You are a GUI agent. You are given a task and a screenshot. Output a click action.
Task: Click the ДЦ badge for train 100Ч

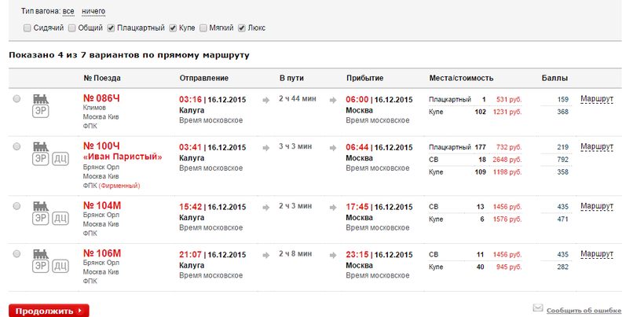(x=60, y=159)
